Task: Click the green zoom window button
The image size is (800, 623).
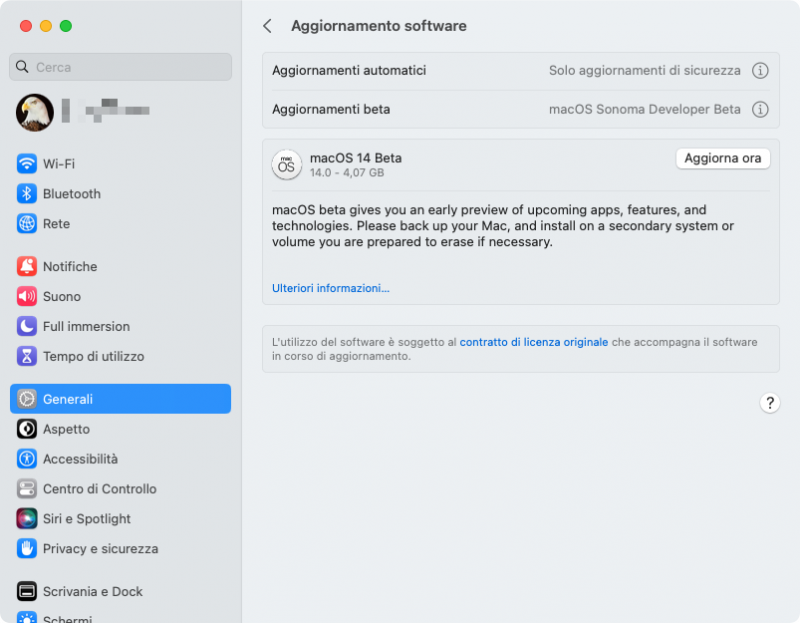Action: [x=66, y=26]
